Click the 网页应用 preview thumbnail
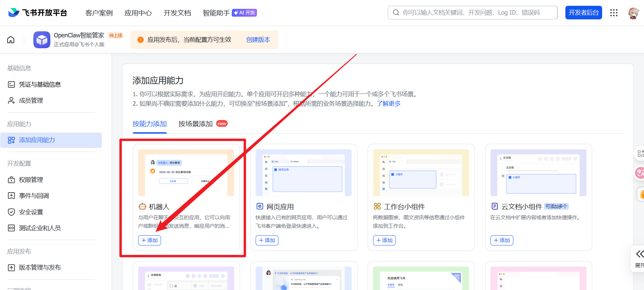 pos(304,173)
